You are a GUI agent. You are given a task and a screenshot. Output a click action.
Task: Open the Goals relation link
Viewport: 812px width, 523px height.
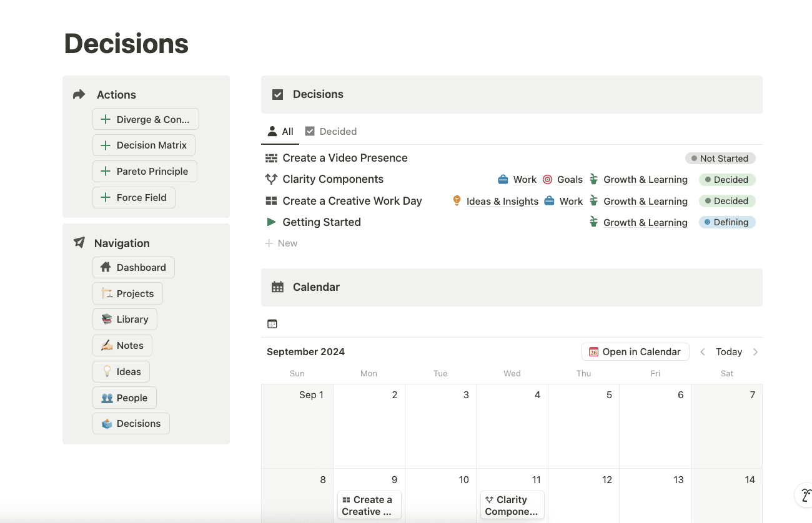click(x=569, y=180)
